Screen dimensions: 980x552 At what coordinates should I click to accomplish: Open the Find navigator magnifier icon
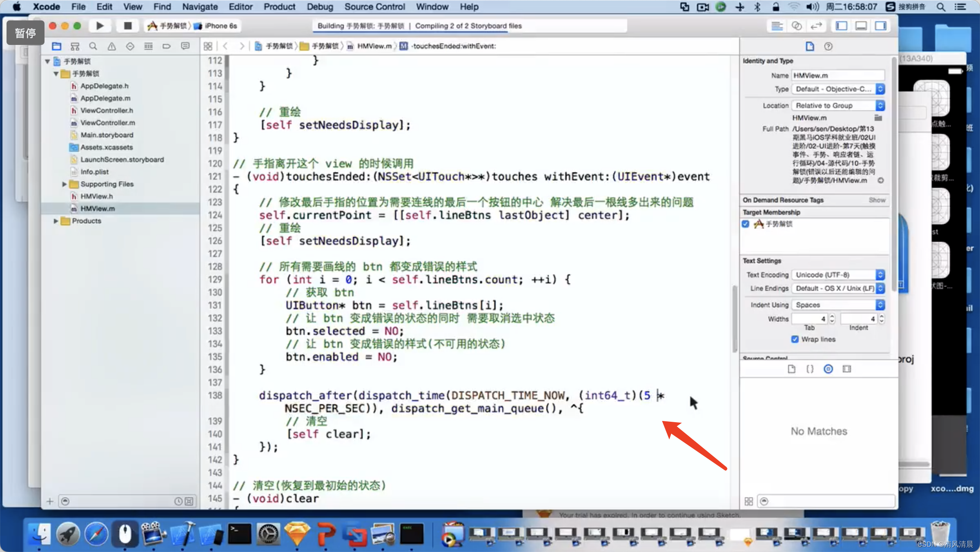click(x=93, y=46)
